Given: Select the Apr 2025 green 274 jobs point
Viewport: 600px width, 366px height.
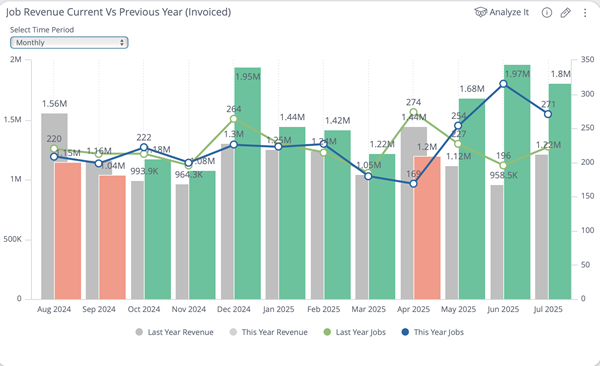Looking at the screenshot, I should (x=413, y=113).
